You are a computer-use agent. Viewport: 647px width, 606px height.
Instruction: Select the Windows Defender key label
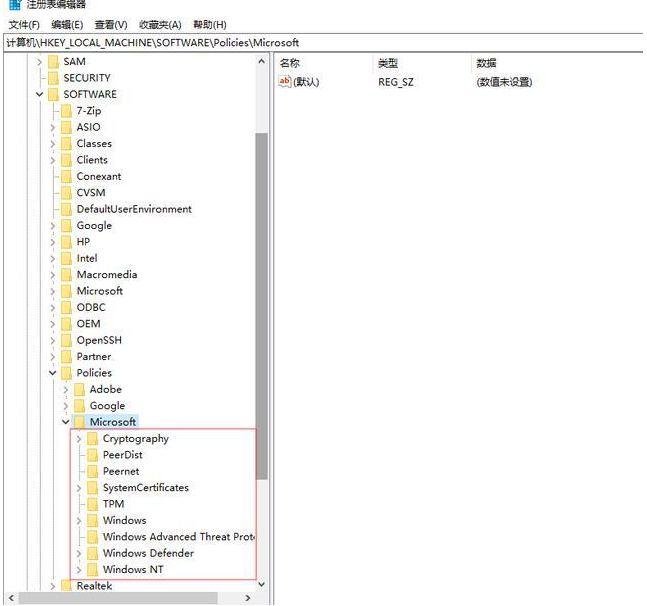[149, 553]
